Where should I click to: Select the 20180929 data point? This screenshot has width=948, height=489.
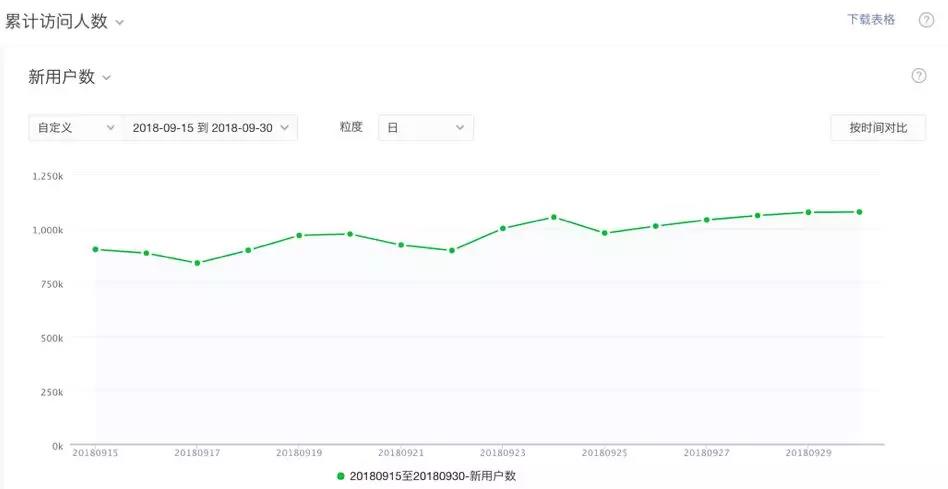point(808,212)
